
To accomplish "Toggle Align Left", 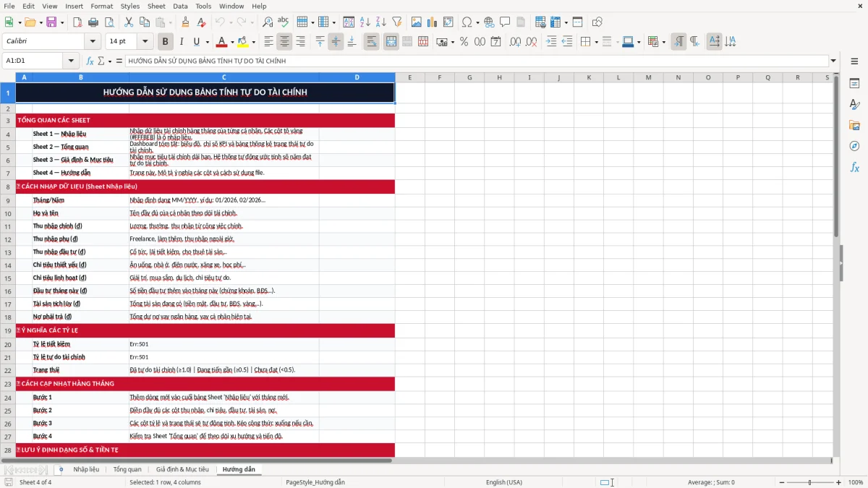I will [x=268, y=42].
